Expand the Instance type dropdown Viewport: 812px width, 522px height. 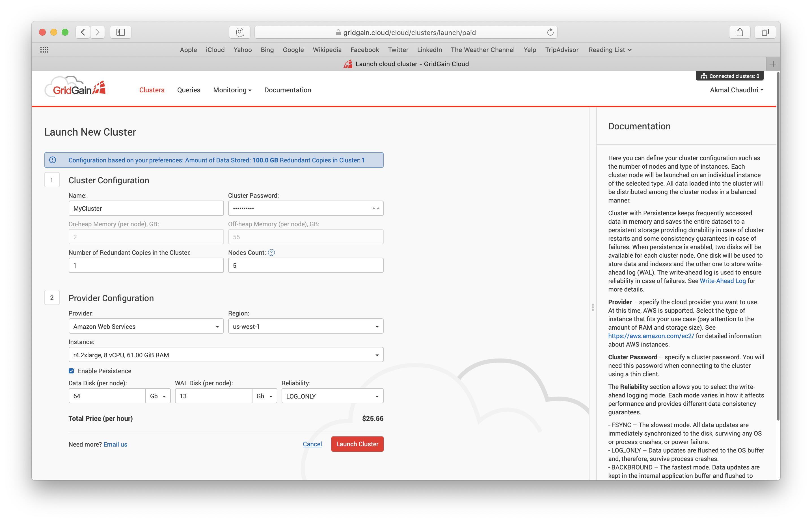(226, 354)
